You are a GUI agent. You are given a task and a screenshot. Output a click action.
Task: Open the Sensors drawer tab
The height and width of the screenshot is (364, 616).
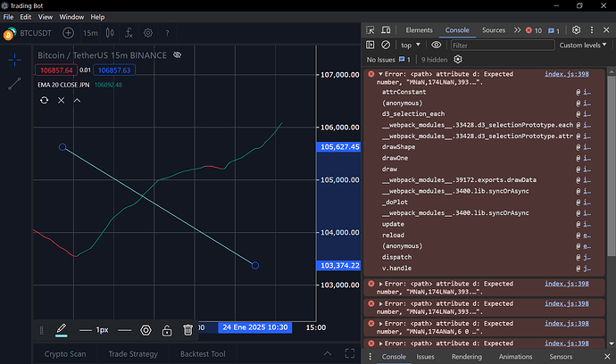[x=561, y=357]
